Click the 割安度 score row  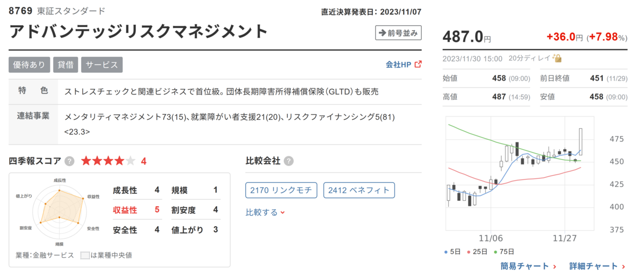pos(195,209)
